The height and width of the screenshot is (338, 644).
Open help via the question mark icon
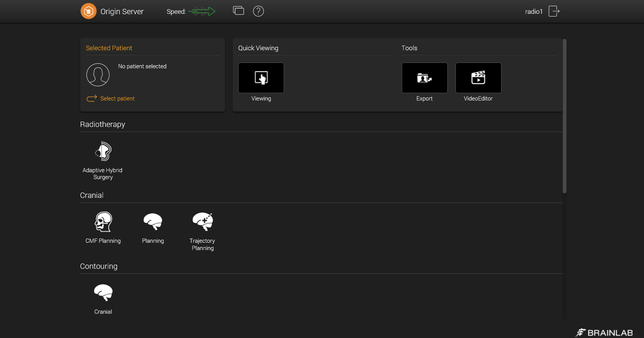(x=258, y=11)
